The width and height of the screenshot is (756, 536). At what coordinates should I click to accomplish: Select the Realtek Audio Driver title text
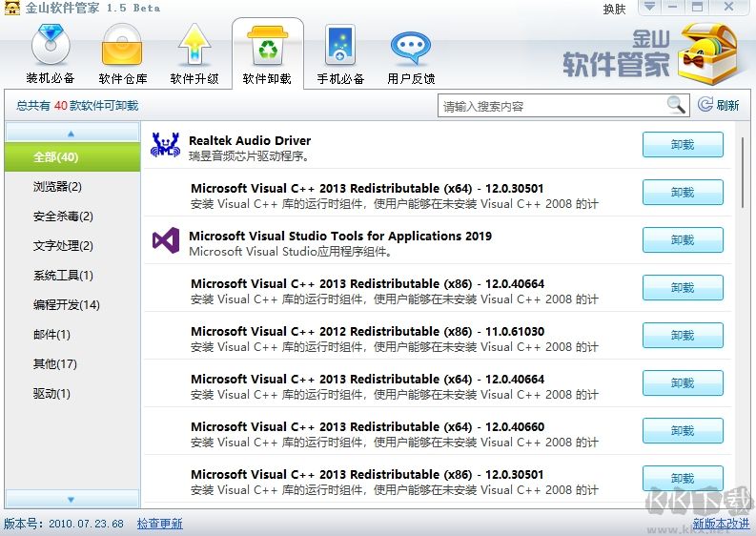250,140
